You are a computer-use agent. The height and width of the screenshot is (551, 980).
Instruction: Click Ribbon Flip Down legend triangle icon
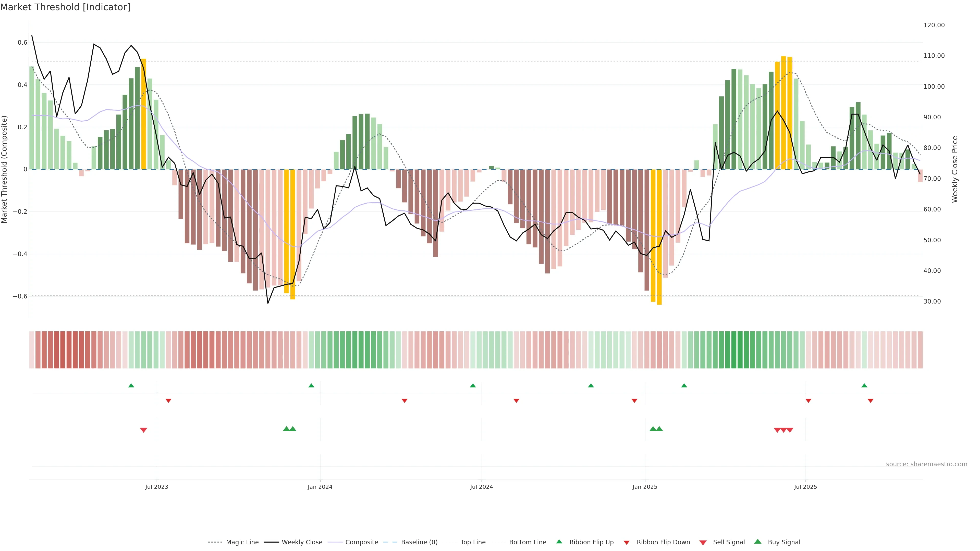click(x=627, y=543)
